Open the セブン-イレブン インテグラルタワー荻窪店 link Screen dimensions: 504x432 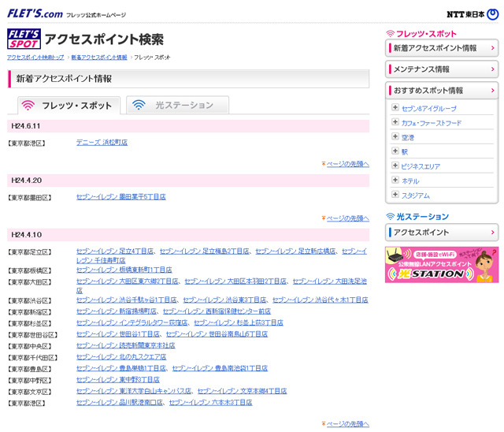(132, 322)
